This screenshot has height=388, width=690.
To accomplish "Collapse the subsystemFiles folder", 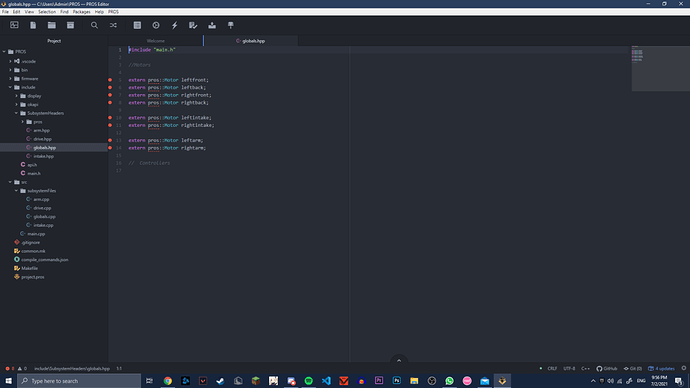I will point(17,190).
